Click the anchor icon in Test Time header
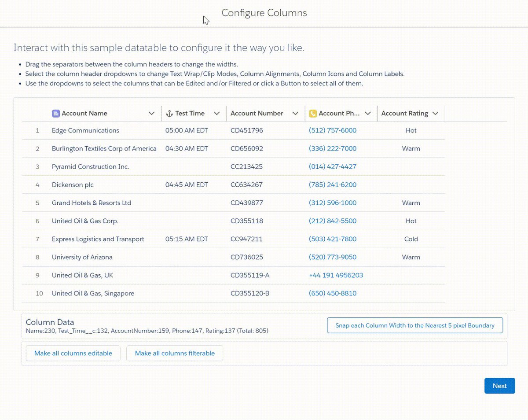The height and width of the screenshot is (420, 528). point(169,114)
